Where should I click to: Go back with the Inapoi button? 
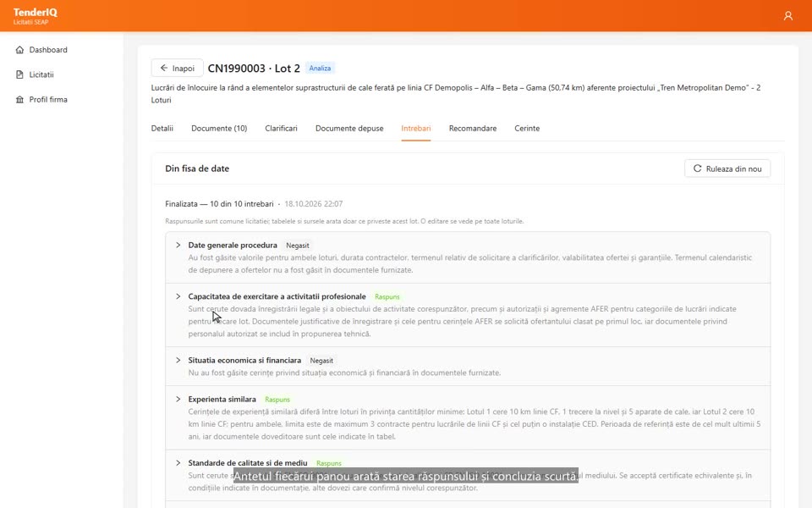point(177,68)
